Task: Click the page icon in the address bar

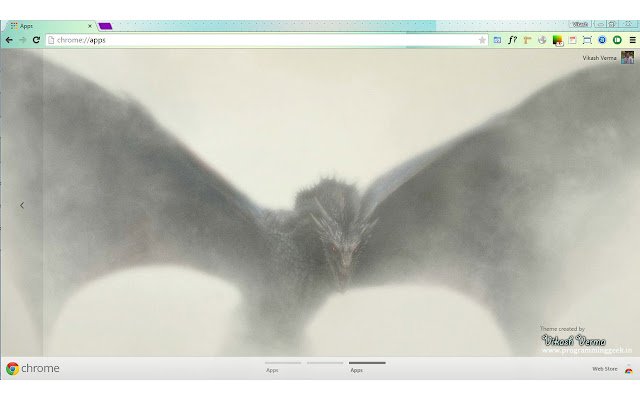Action: coord(51,40)
